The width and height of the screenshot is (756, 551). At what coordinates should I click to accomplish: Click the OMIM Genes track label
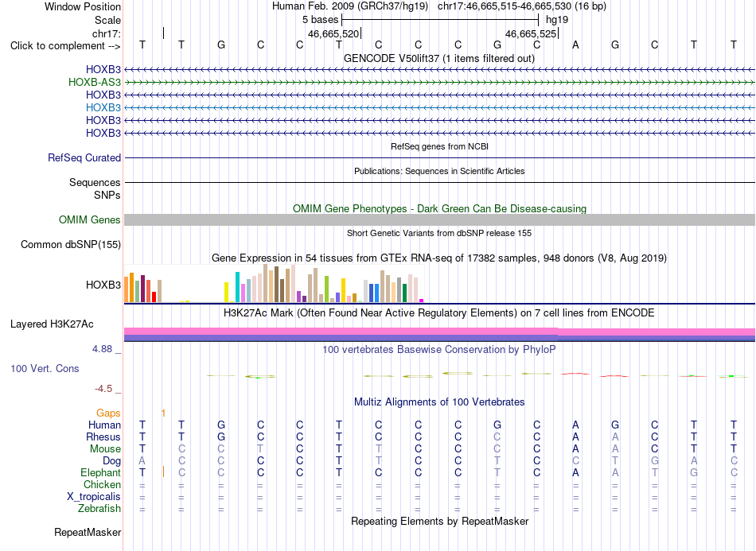(x=90, y=219)
